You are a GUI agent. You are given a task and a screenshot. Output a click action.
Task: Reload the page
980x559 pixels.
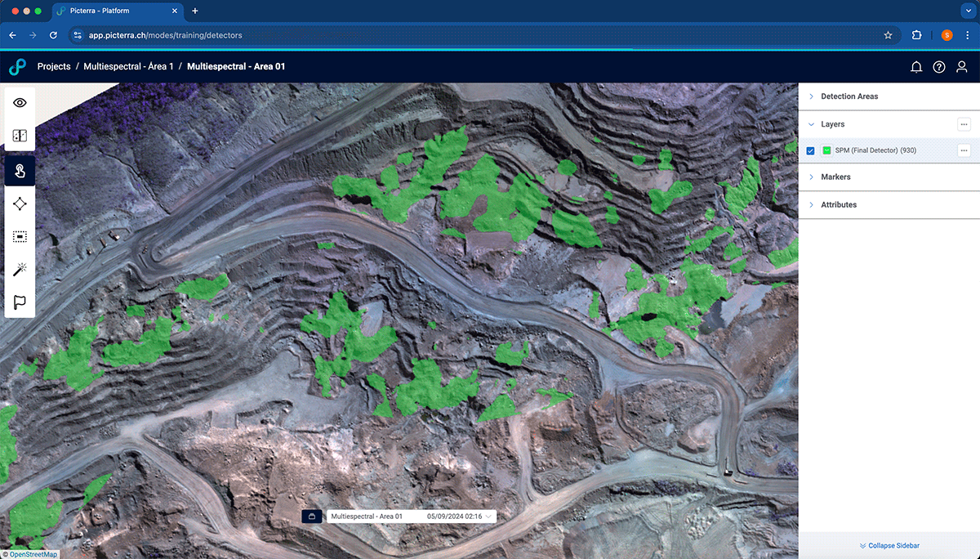coord(53,35)
